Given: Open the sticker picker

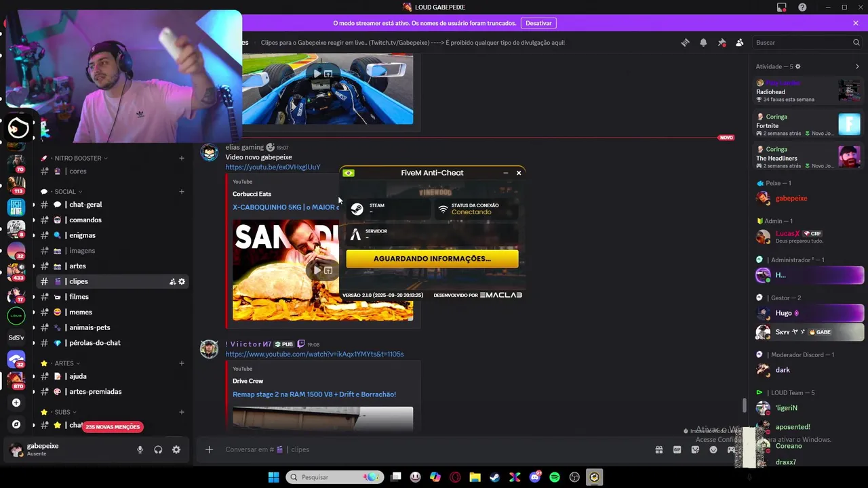Looking at the screenshot, I should pyautogui.click(x=695, y=449).
